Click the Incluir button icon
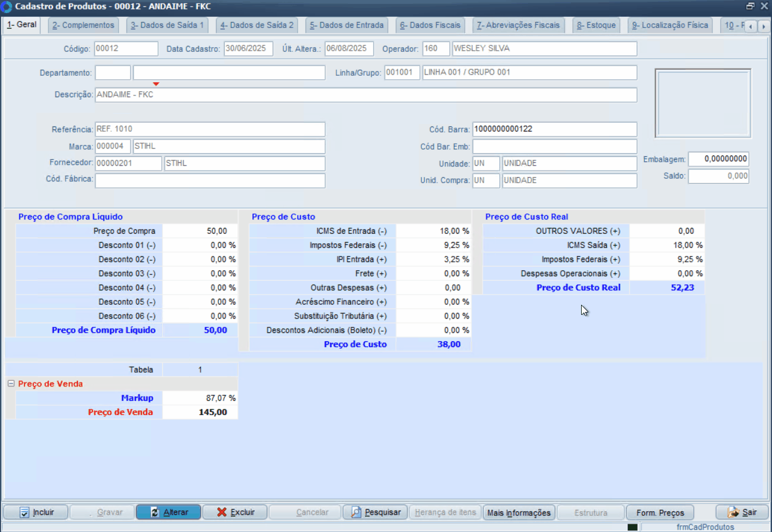 (24, 512)
